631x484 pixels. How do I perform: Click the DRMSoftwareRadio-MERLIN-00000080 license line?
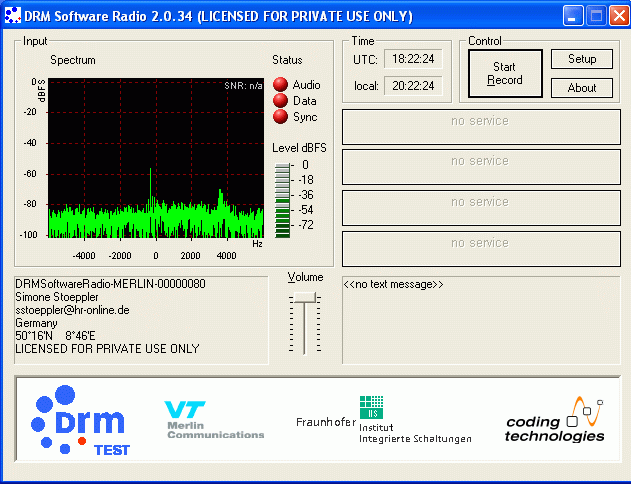110,284
